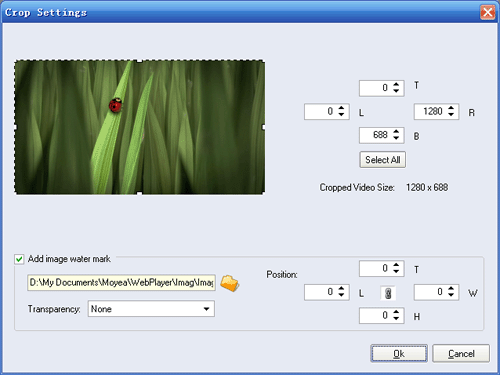Increase the watermark position Left value
500x375 pixels.
click(x=341, y=289)
